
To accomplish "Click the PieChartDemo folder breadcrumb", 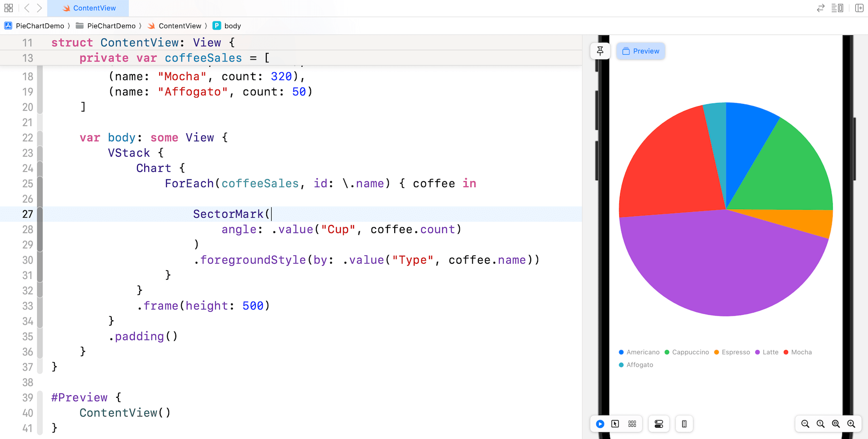I will tap(106, 26).
